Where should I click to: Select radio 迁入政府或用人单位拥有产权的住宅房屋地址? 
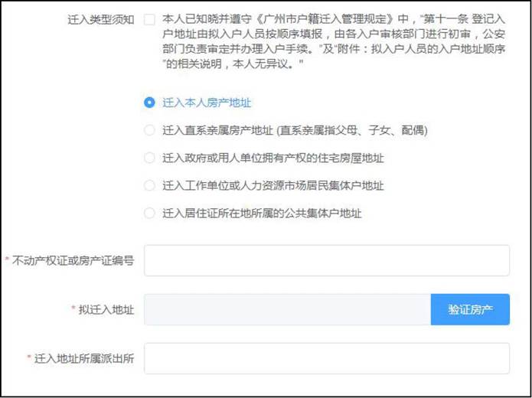tap(149, 158)
